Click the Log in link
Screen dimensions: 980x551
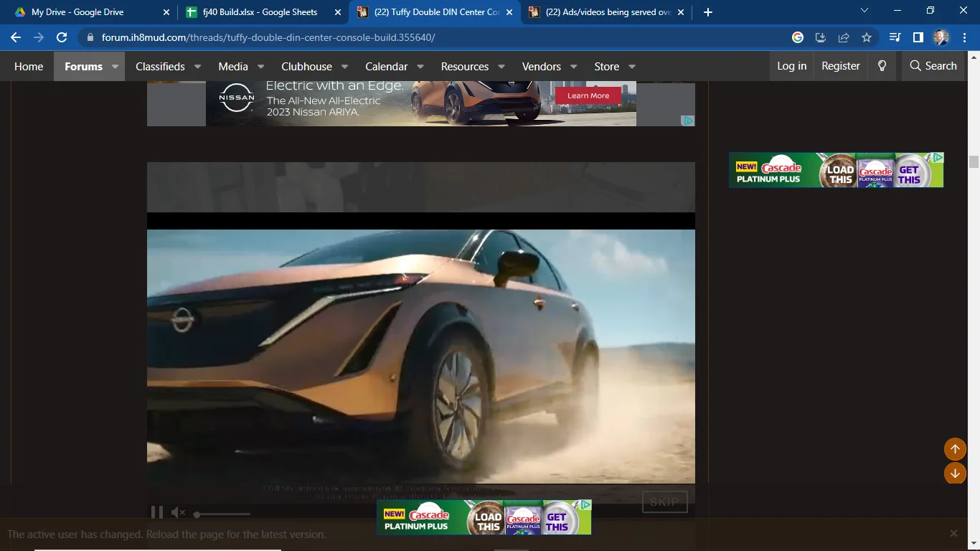coord(791,66)
